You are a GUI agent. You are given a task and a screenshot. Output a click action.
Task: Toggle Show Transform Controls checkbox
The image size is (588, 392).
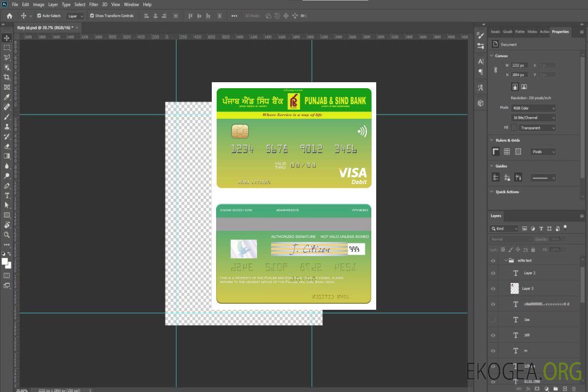tap(92, 16)
